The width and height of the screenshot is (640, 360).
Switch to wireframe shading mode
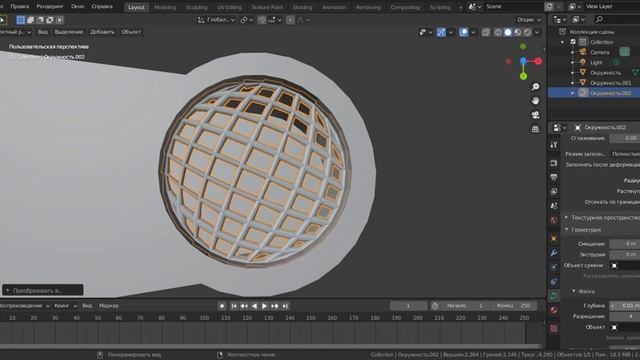(x=498, y=32)
